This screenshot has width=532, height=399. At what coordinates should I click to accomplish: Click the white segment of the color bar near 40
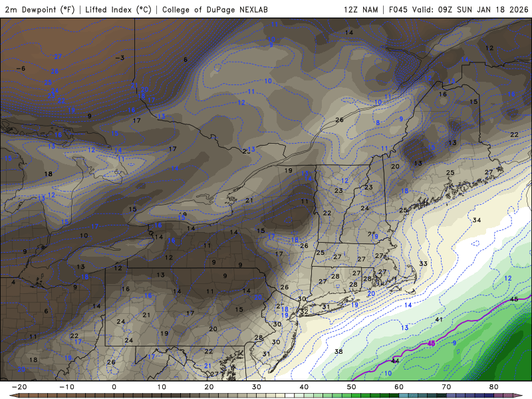point(289,396)
